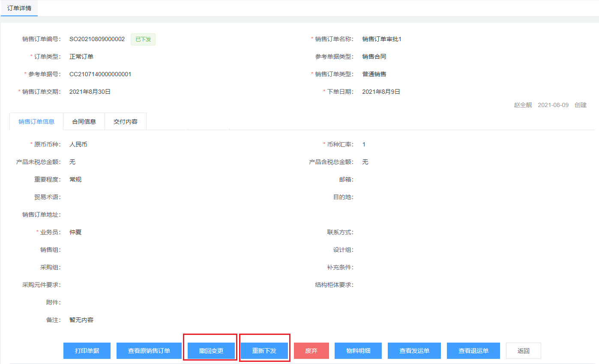The image size is (599, 364).
Task: Switch to the 合同信息 tab
Action: pyautogui.click(x=84, y=122)
